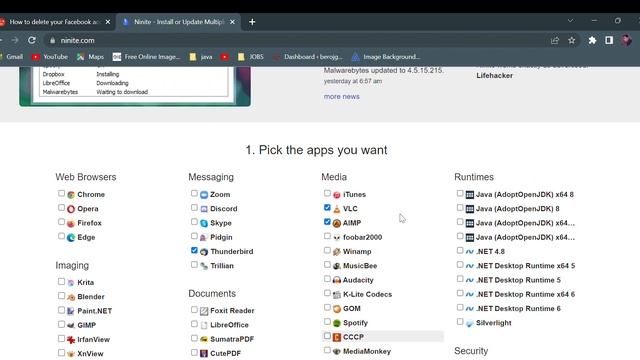Image resolution: width=640 pixels, height=360 pixels.
Task: Click the Zoom app icon
Action: click(x=204, y=195)
